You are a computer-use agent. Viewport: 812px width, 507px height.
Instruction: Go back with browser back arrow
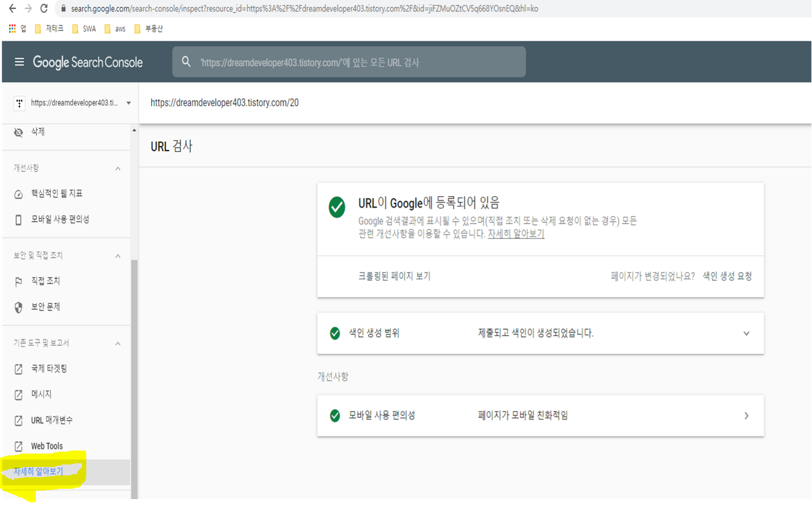12,9
